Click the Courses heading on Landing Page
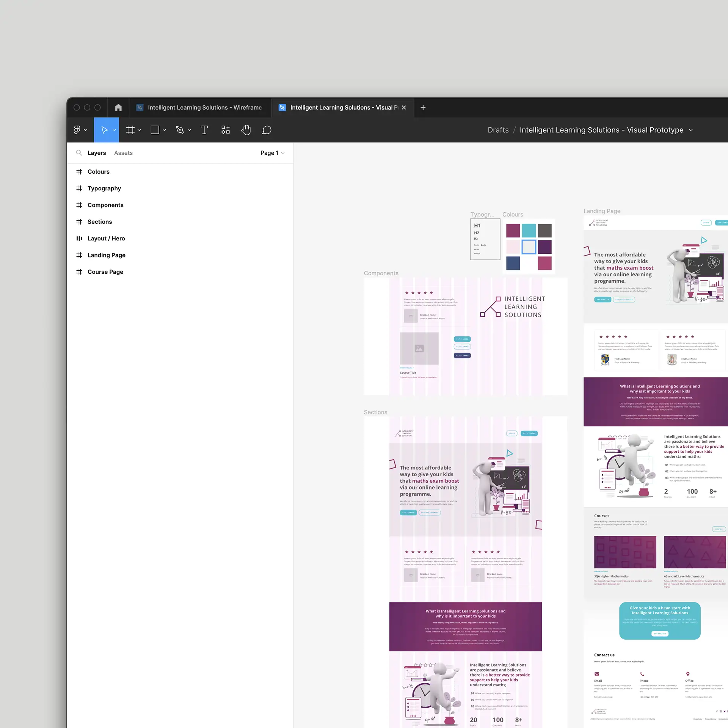The image size is (728, 728). (x=602, y=516)
